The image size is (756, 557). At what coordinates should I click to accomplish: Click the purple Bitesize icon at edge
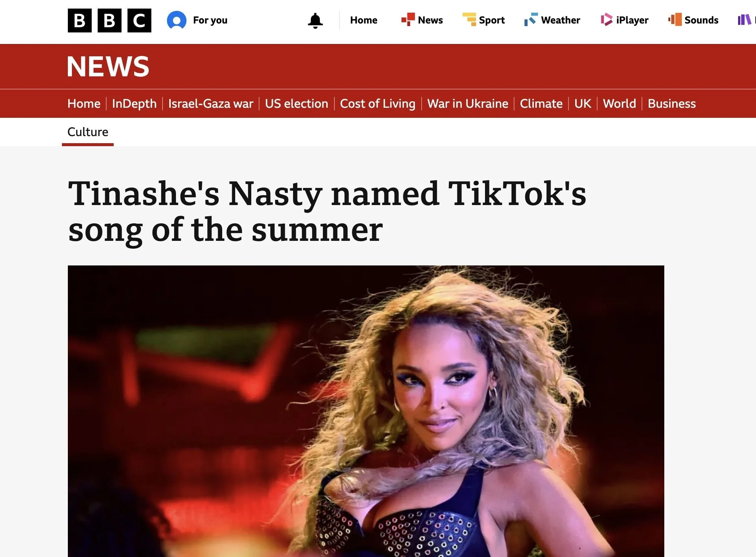click(744, 19)
